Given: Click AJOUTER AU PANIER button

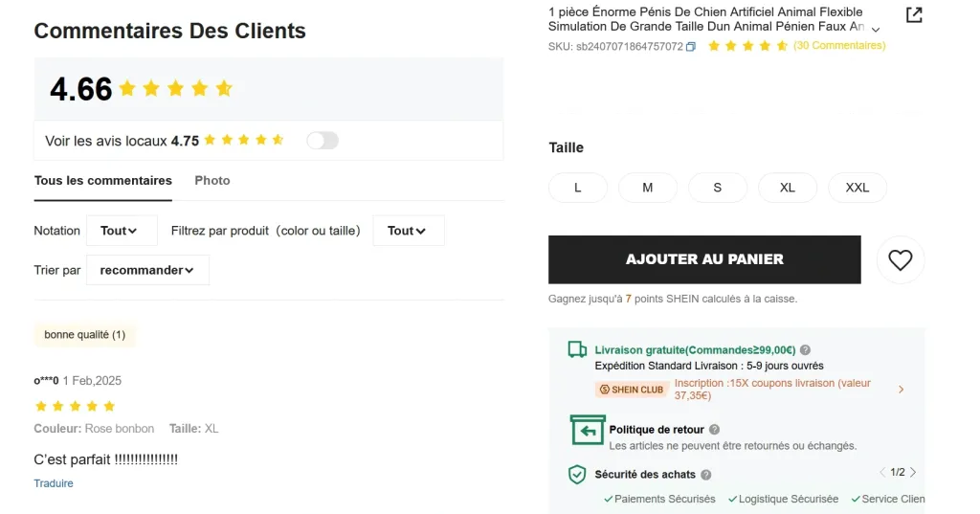Looking at the screenshot, I should [x=704, y=259].
